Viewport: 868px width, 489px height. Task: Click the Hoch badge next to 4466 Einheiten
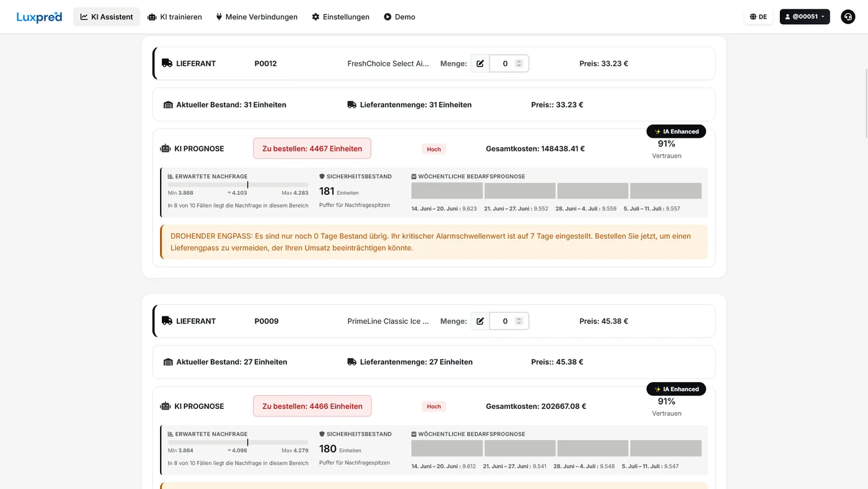[x=434, y=406]
